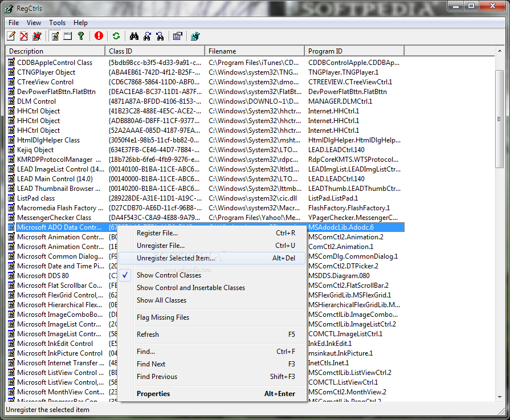Click icon beside ListPad class row
510x420 pixels.
click(x=11, y=198)
